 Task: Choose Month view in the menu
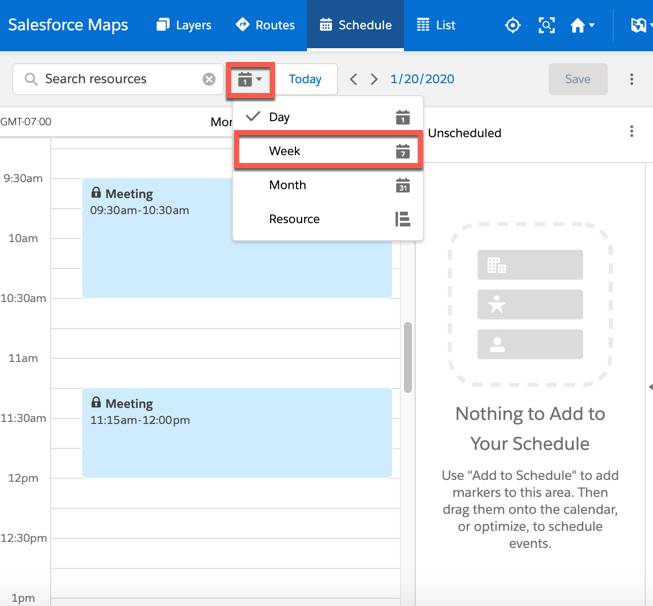coord(328,185)
